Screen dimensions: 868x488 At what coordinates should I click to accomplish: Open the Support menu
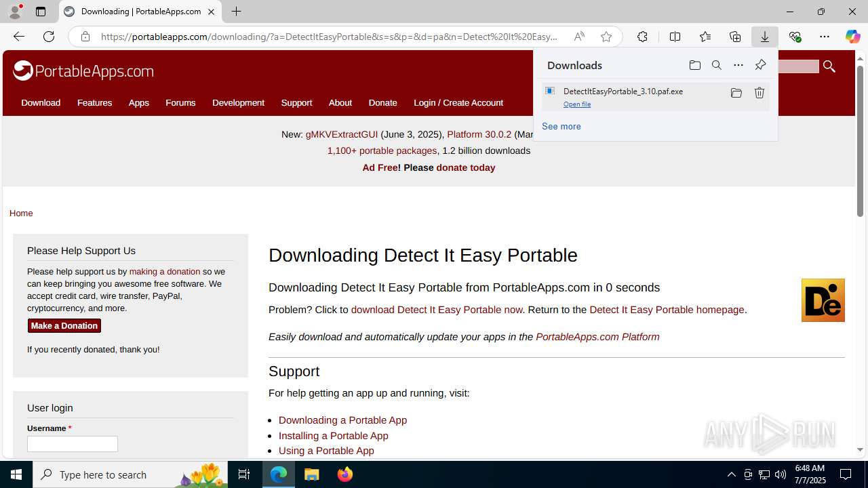point(296,103)
